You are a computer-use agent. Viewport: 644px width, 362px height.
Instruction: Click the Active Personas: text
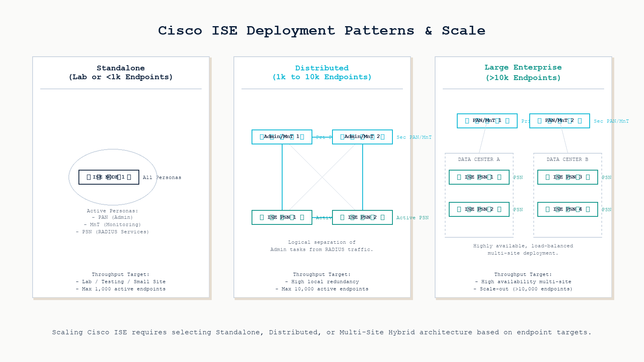click(x=113, y=211)
